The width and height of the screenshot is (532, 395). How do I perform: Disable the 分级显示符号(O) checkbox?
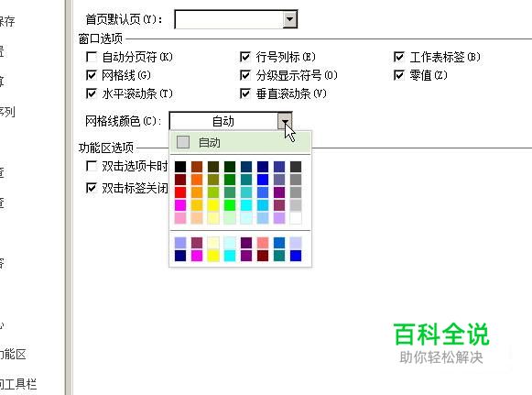point(245,75)
